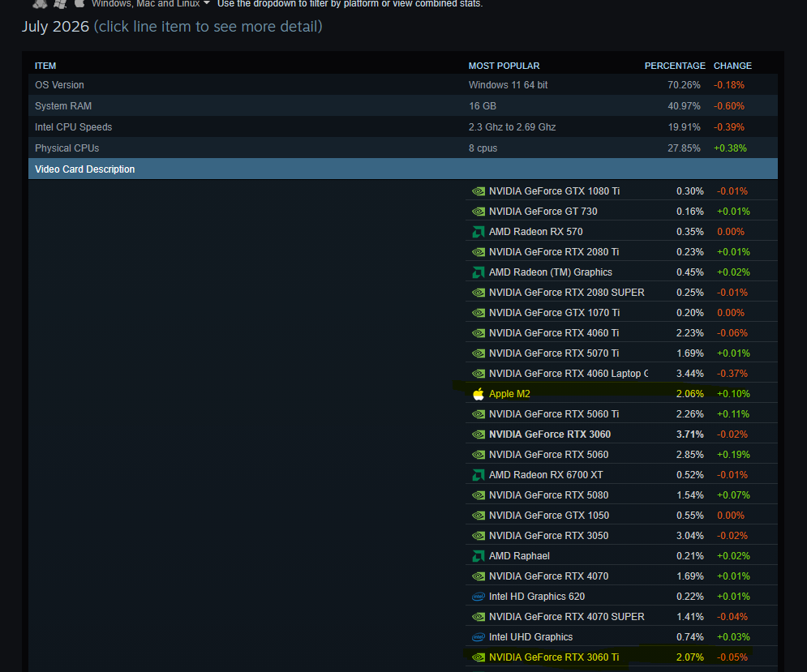Select the NVIDIA GeForce GTX 1080 Ti entry
Screen dimensions: 807x672
(x=554, y=191)
